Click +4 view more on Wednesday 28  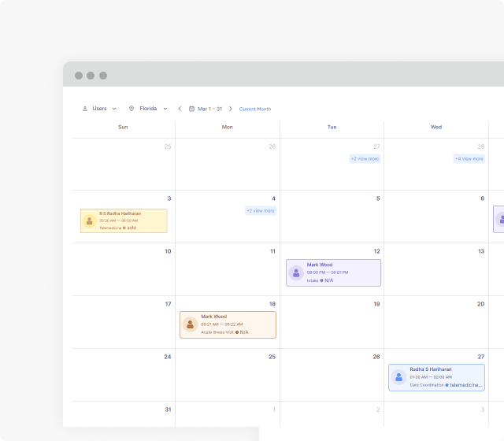pos(469,158)
